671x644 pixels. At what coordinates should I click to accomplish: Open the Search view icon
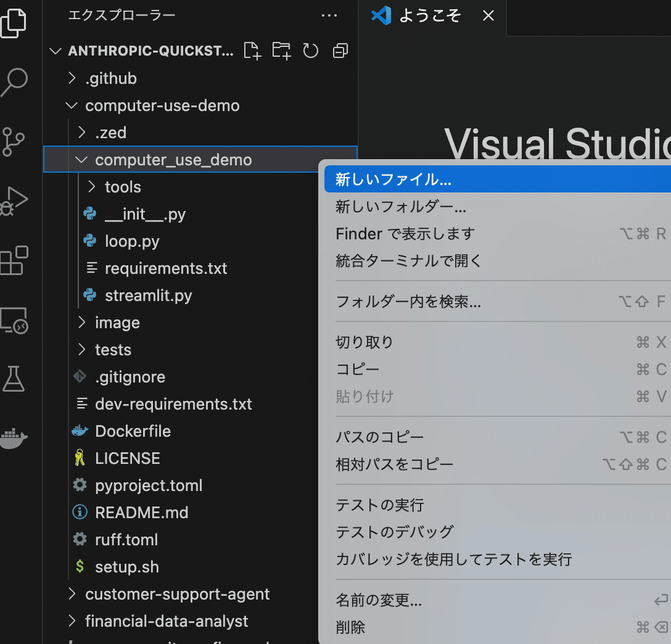click(x=14, y=82)
